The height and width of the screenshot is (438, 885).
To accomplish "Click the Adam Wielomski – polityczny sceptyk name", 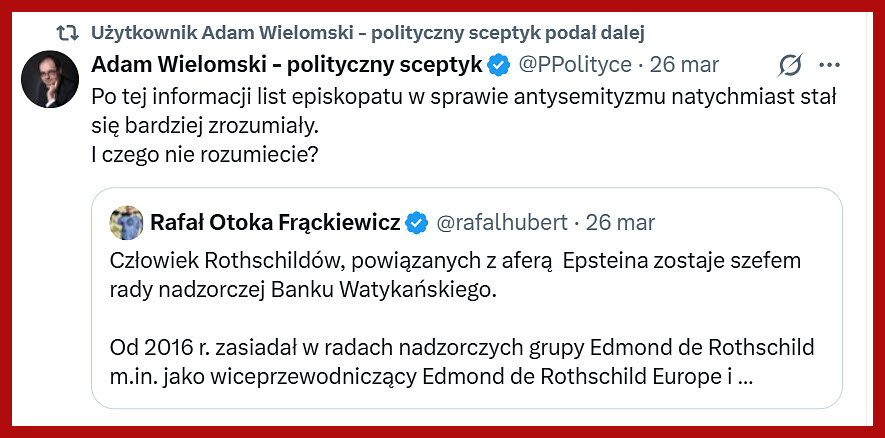I will coord(287,65).
